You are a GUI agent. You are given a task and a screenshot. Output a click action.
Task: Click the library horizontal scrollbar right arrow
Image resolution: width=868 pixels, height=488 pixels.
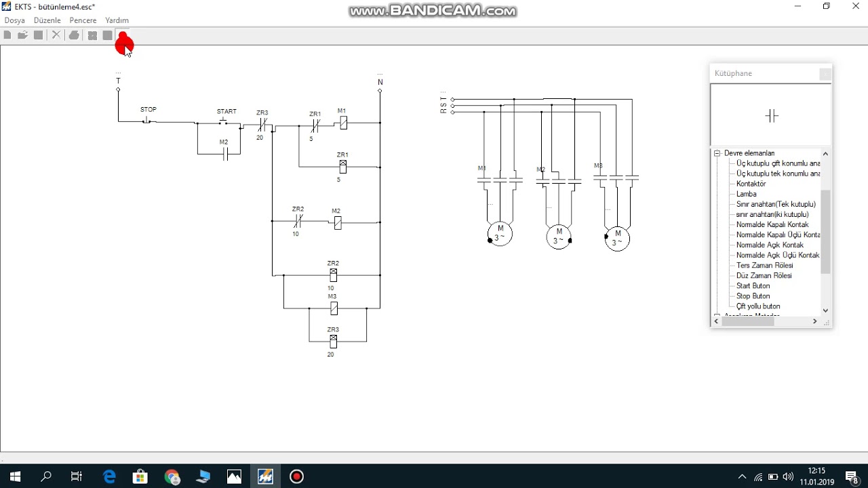814,321
